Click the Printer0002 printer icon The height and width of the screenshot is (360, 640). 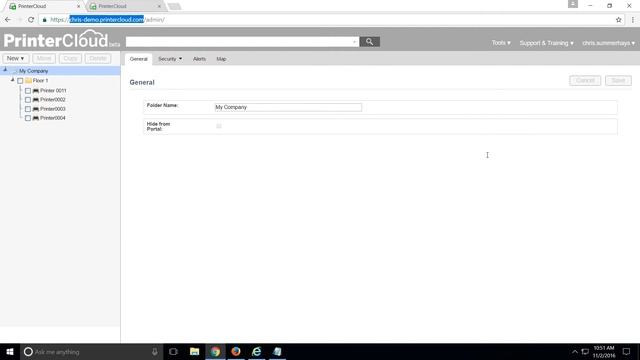coord(36,100)
